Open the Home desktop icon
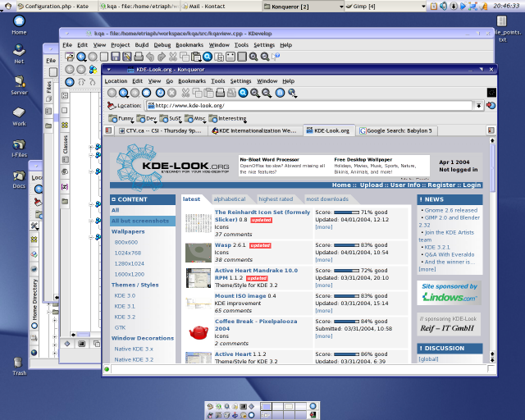 click(x=19, y=25)
